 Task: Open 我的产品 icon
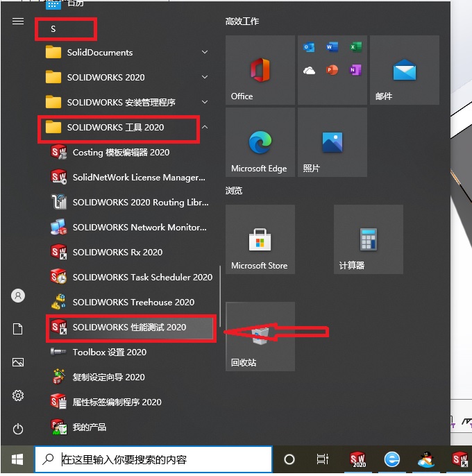click(58, 427)
